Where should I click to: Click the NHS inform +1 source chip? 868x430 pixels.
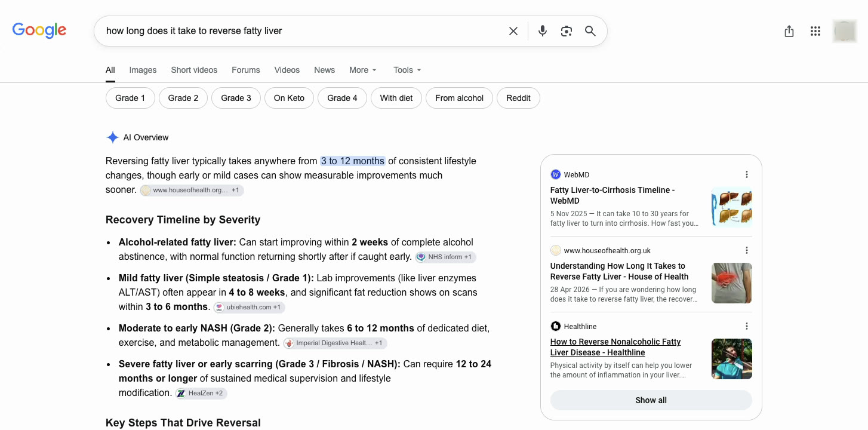(x=446, y=257)
